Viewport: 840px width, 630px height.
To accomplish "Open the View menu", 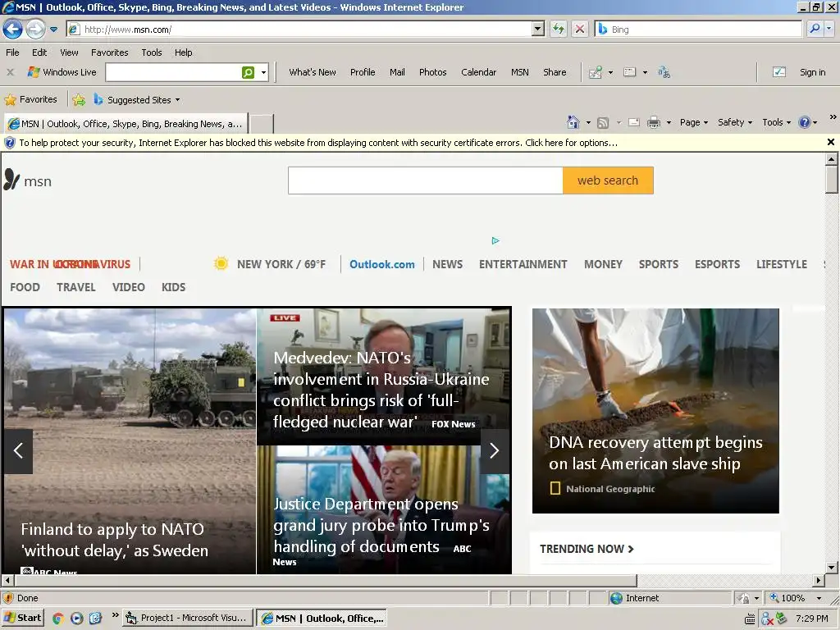I will point(69,52).
